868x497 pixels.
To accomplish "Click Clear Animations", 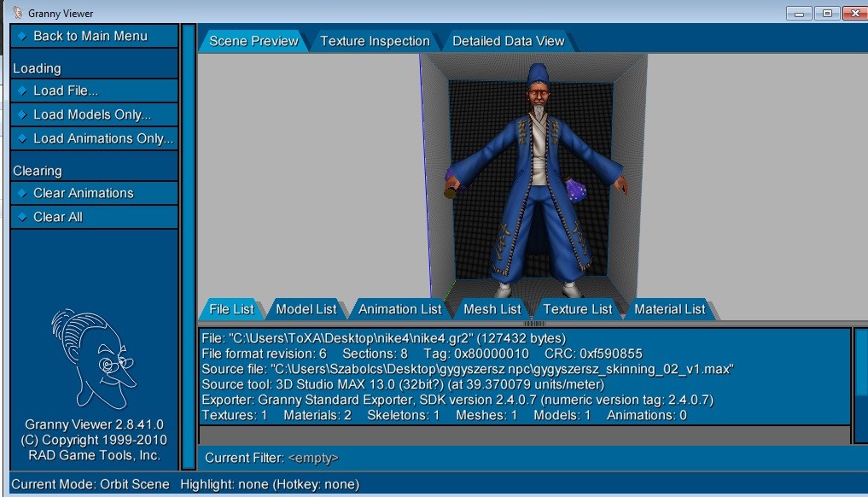I will pos(94,193).
